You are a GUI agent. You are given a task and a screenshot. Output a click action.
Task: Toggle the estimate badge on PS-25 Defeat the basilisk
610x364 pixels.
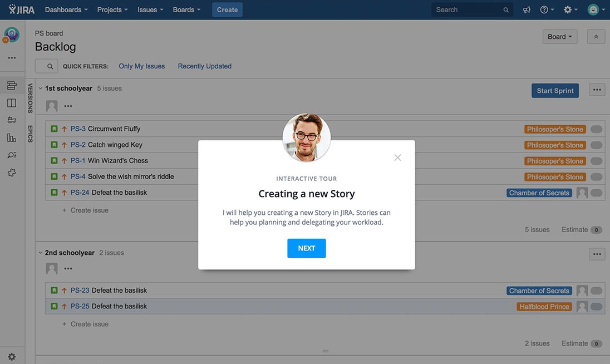point(596,306)
